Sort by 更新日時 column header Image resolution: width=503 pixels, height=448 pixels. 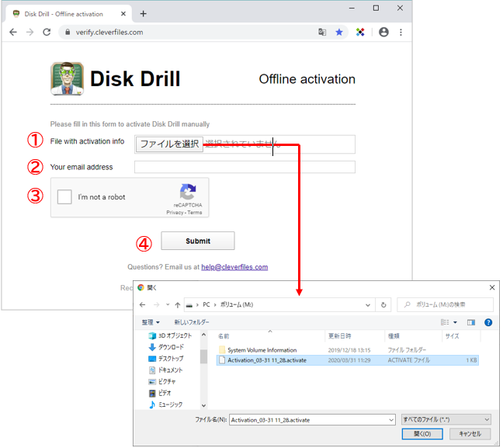(340, 336)
